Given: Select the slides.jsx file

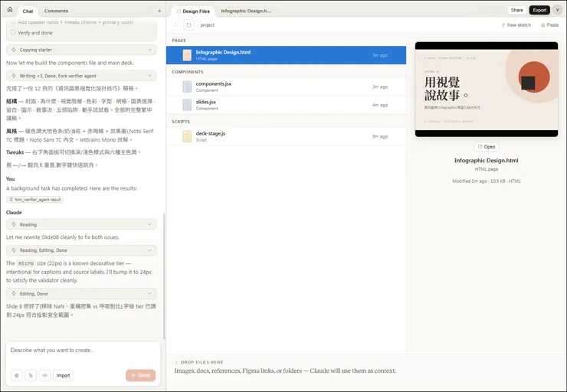Looking at the screenshot, I should [x=286, y=105].
